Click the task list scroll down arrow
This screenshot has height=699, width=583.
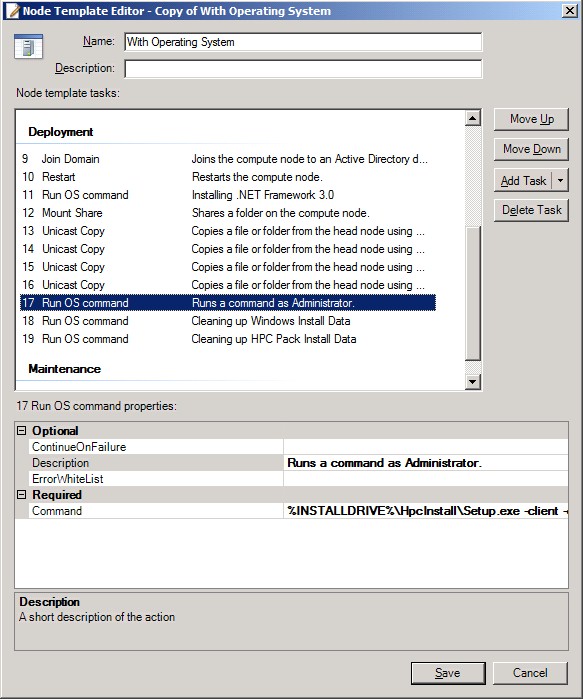tap(472, 382)
